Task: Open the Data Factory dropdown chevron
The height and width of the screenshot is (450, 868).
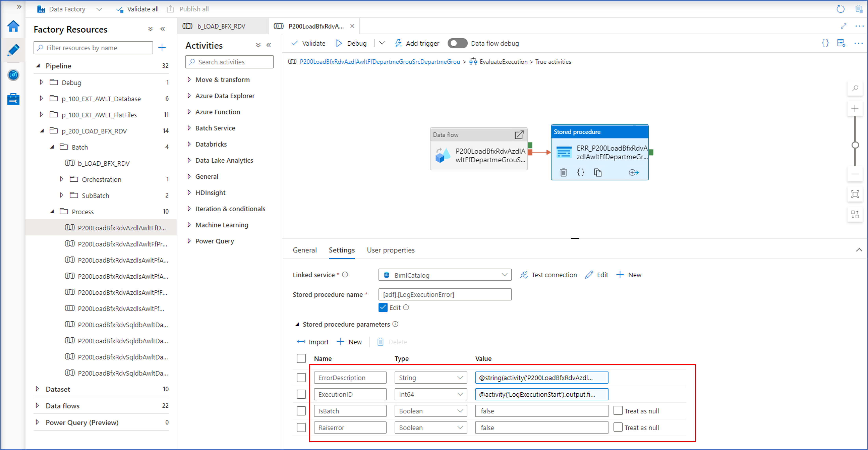Action: pyautogui.click(x=99, y=9)
